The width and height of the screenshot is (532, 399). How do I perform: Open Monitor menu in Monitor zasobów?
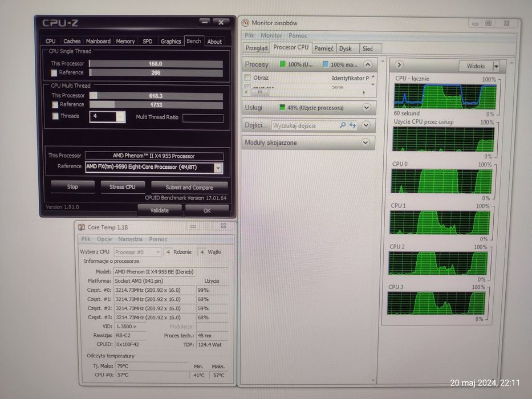(x=271, y=35)
